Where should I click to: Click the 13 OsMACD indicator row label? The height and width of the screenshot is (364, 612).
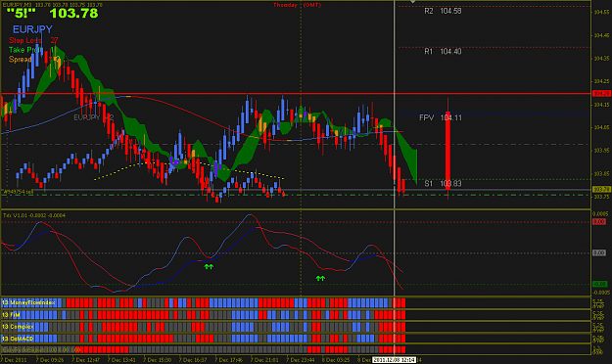coord(18,339)
